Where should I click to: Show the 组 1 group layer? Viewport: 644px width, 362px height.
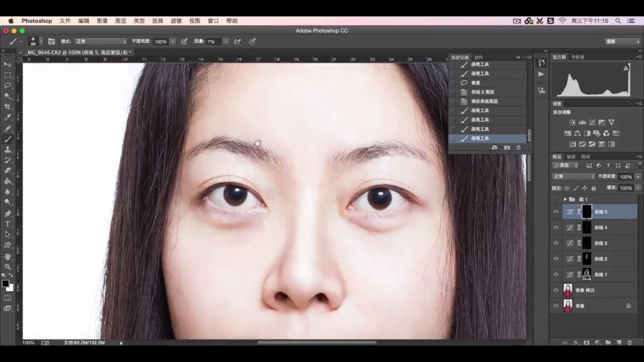click(x=555, y=199)
